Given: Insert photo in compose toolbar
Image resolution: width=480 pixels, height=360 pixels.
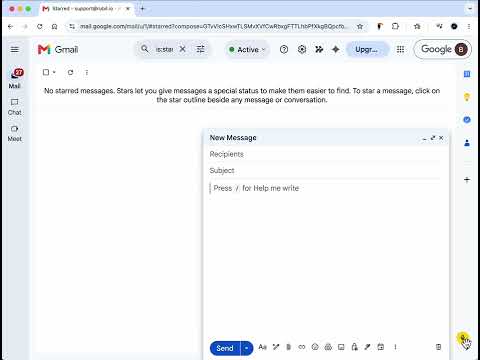Looking at the screenshot, I should (x=341, y=347).
